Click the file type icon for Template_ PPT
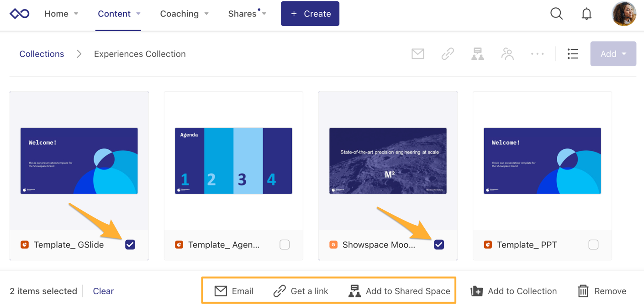The width and height of the screenshot is (644, 306). point(488,245)
